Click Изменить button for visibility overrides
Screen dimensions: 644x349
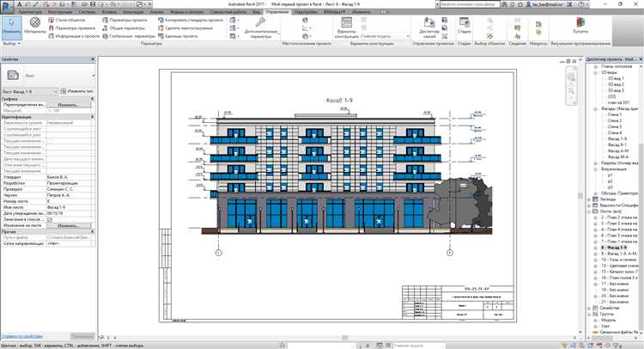tap(68, 105)
